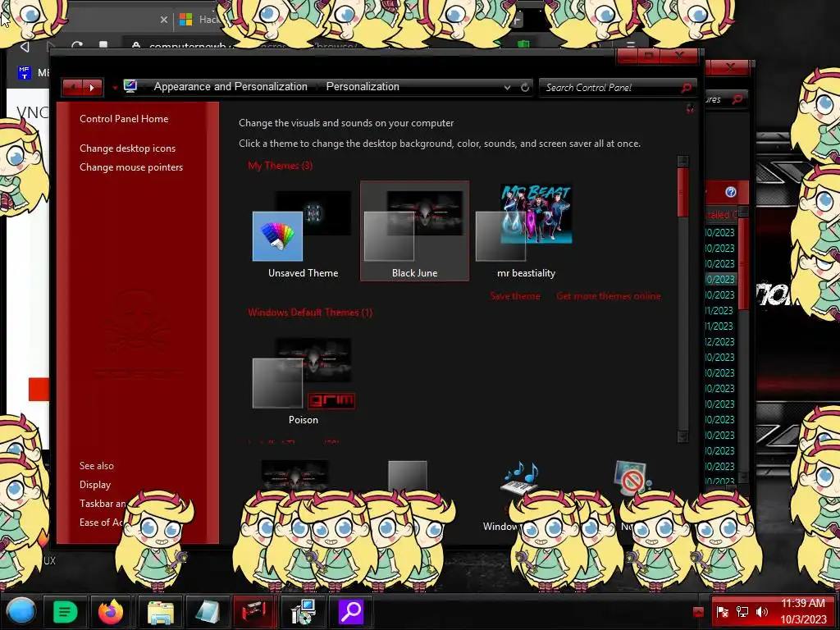Open File Explorer from the taskbar

pos(160,612)
